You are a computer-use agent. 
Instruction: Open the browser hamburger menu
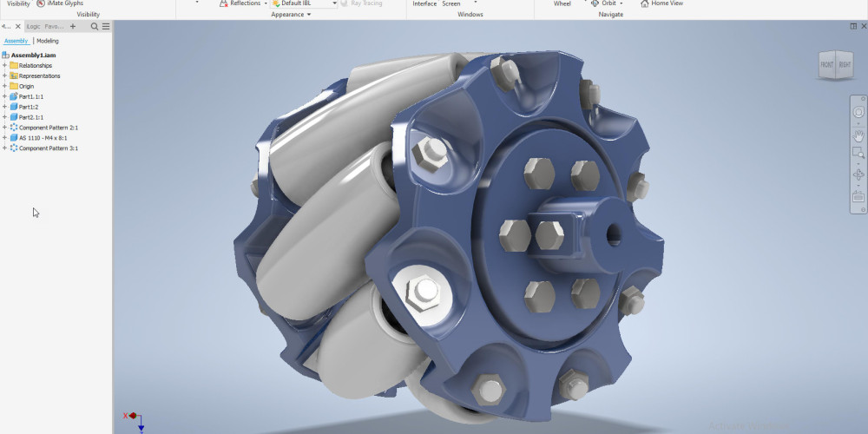point(106,26)
